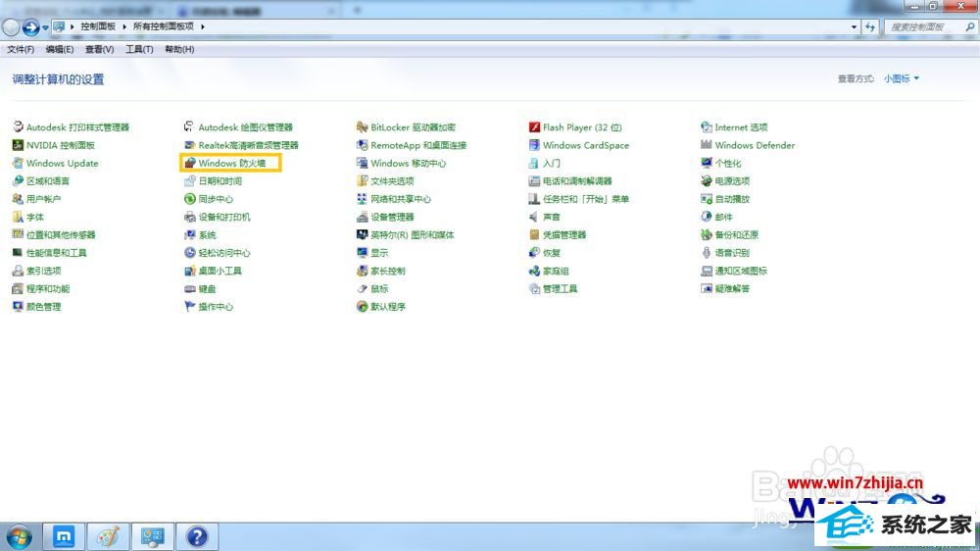Open the 区域和语言 globe icon
Image resolution: width=980 pixels, height=551 pixels.
[18, 180]
